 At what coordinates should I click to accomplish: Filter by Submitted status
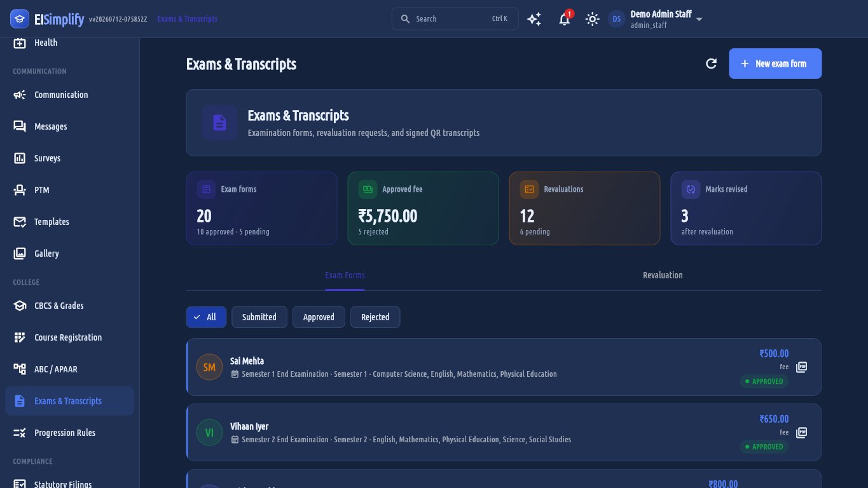click(259, 317)
